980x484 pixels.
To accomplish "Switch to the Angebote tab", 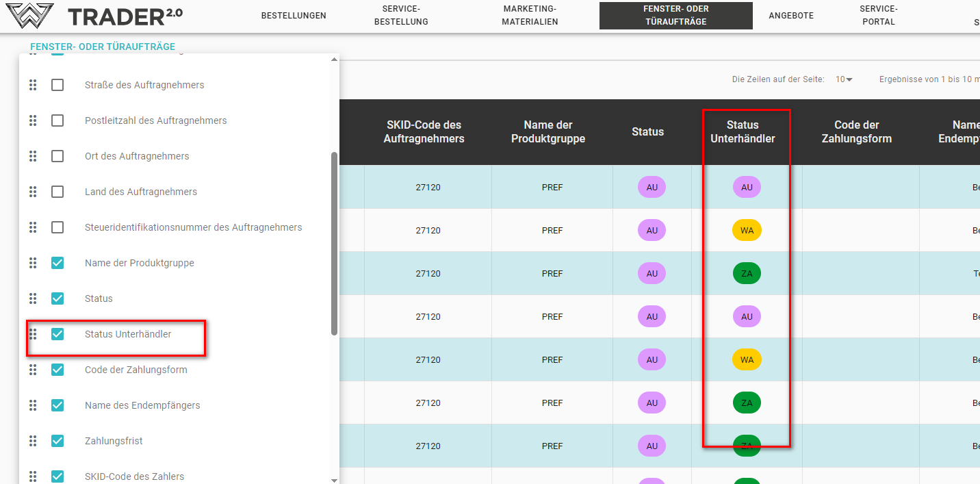I will coord(791,16).
